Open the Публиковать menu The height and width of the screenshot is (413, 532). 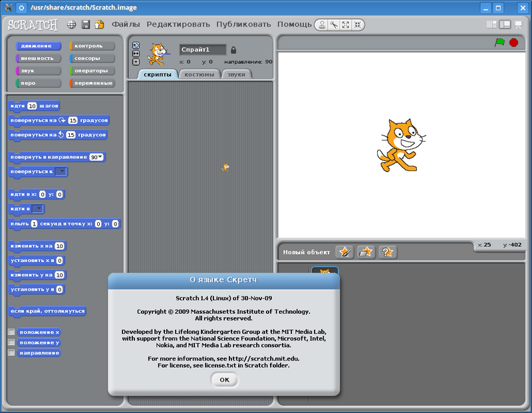(x=243, y=25)
